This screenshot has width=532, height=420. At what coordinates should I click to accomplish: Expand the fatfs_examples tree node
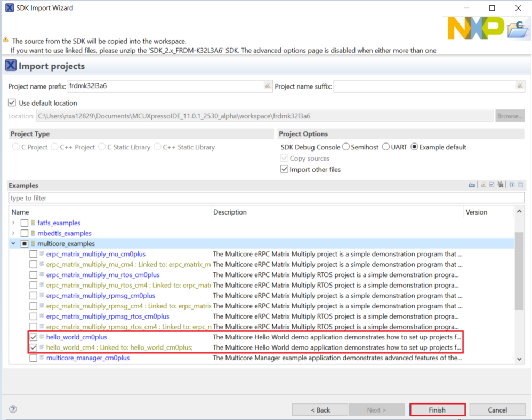coord(13,223)
